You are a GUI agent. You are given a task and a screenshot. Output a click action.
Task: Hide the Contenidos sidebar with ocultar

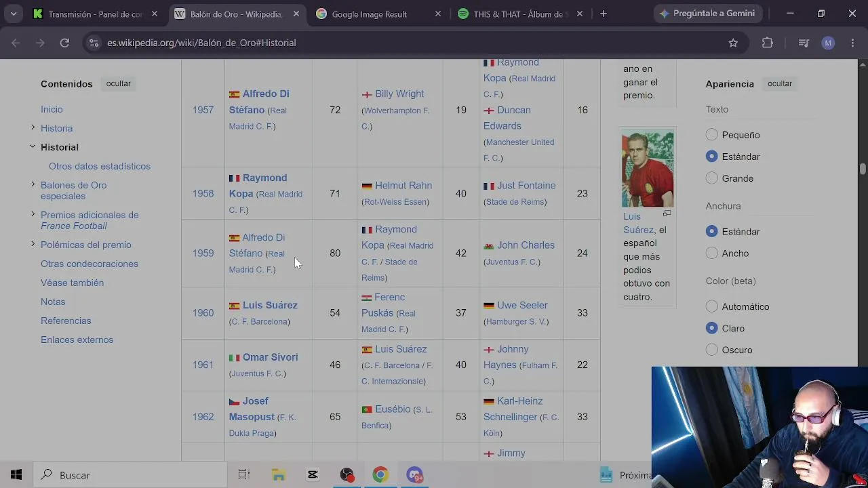118,83
